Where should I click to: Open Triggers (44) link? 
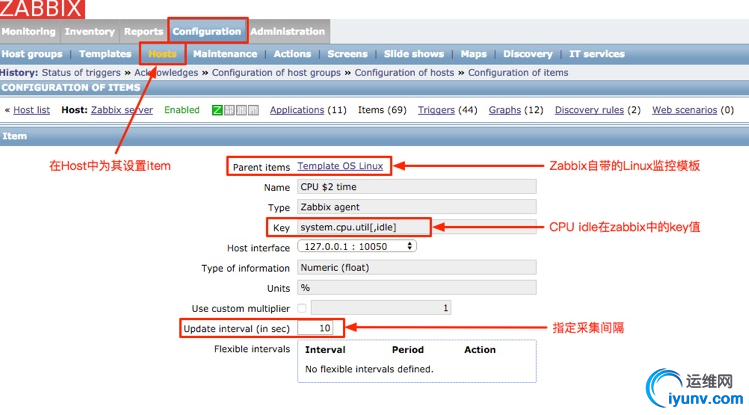[x=436, y=110]
